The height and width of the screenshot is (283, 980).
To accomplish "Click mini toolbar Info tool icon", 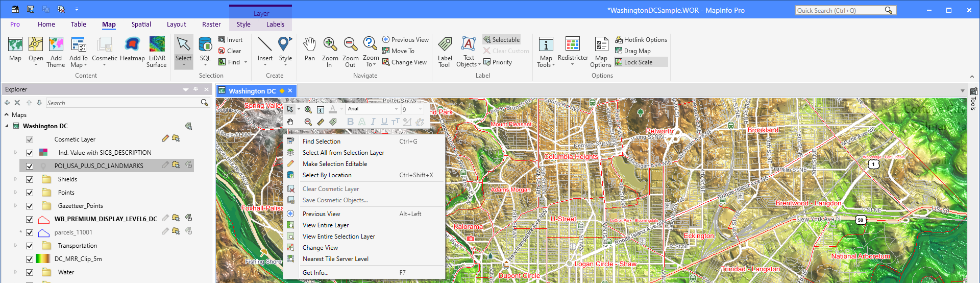I will coord(321,109).
